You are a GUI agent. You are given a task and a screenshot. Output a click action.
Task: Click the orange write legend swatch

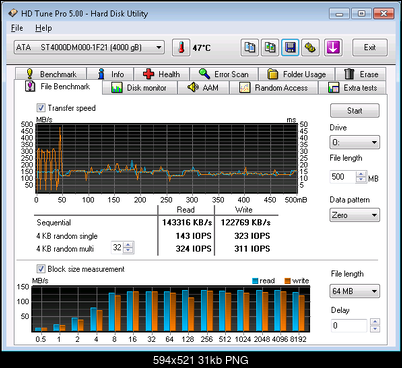pyautogui.click(x=287, y=281)
